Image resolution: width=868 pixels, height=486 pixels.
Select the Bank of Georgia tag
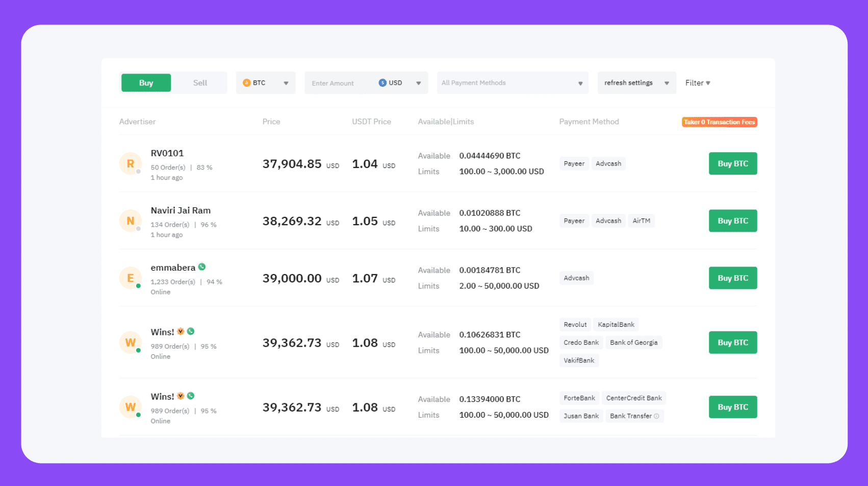(x=634, y=342)
